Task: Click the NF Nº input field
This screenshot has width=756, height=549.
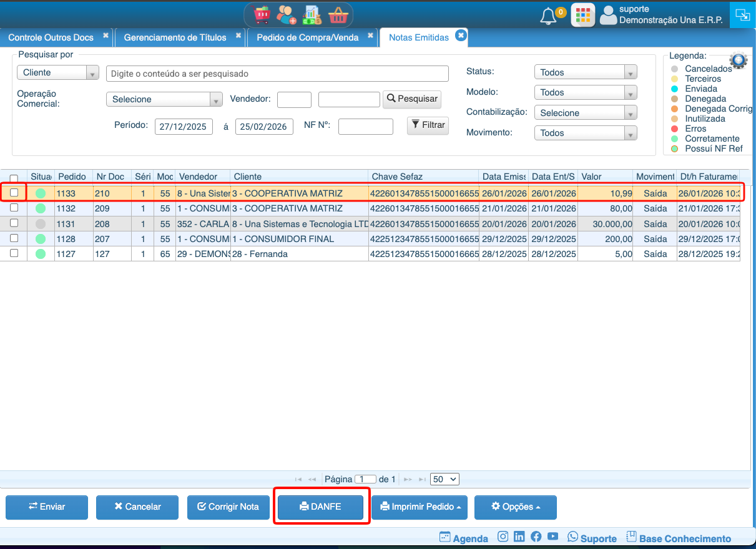Action: click(x=366, y=127)
